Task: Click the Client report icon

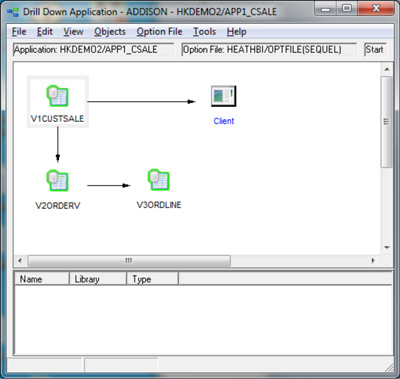Action: pos(224,96)
